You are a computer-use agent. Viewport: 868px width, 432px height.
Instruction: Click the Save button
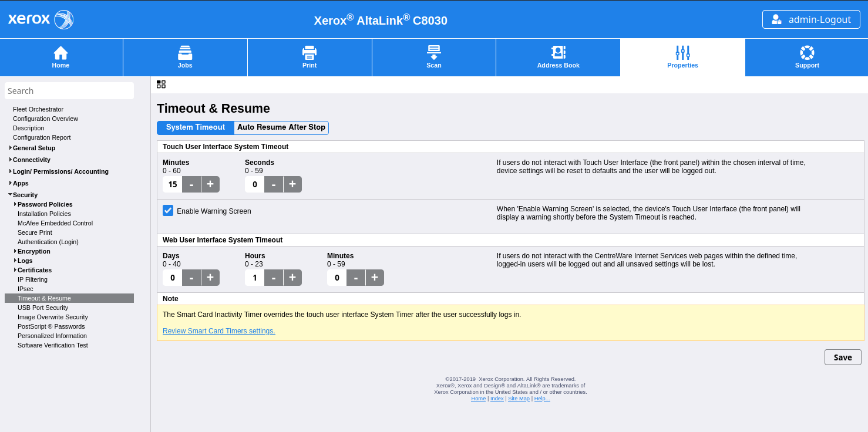tap(842, 357)
